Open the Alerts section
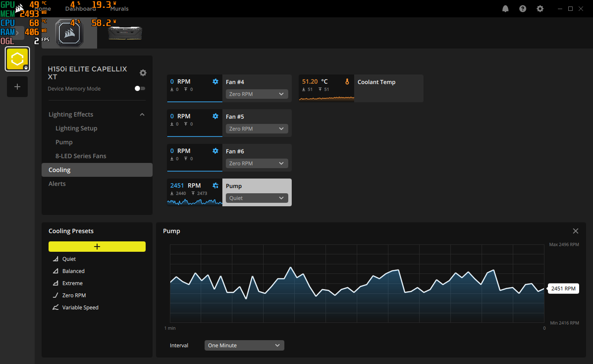Viewport: 593px width, 364px height. point(57,184)
